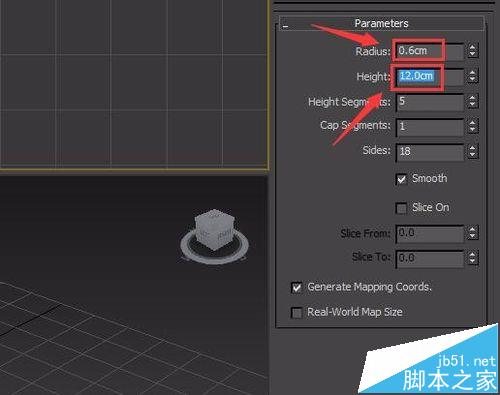The width and height of the screenshot is (500, 395).
Task: Click the Cap Segments value field
Action: [430, 127]
